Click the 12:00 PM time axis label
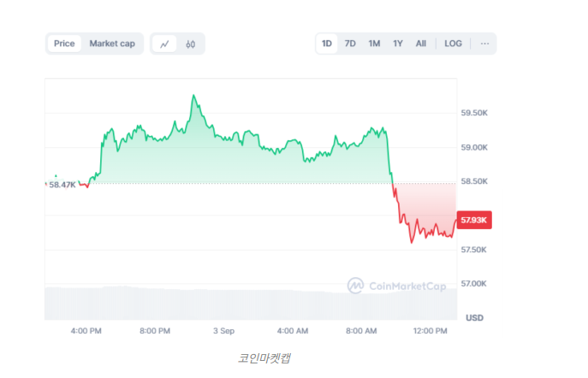The width and height of the screenshot is (588, 378). 430,330
